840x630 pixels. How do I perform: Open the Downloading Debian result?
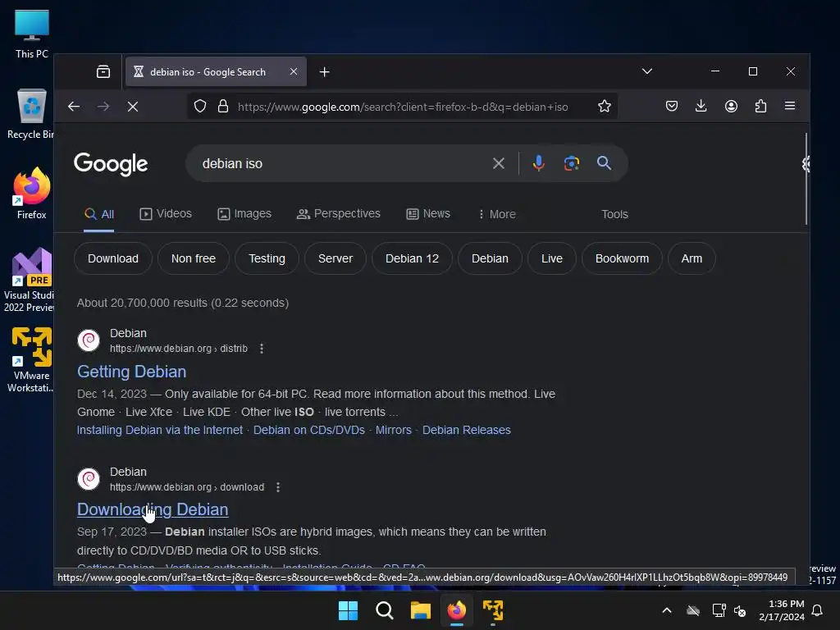tap(153, 509)
